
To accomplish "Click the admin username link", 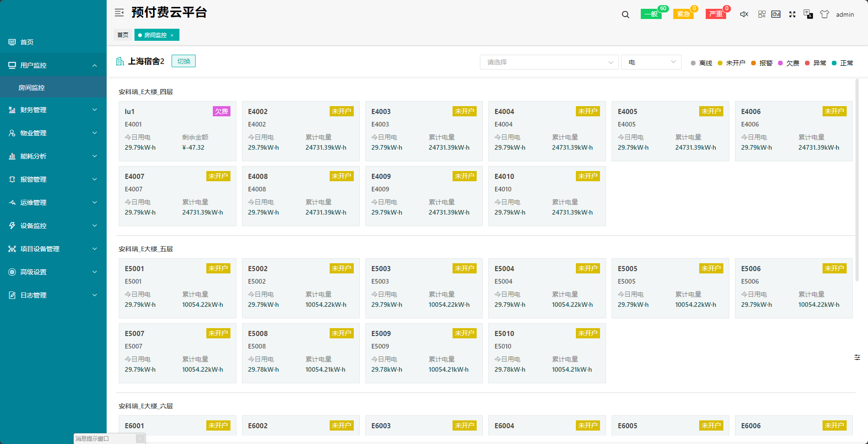I will (x=845, y=14).
